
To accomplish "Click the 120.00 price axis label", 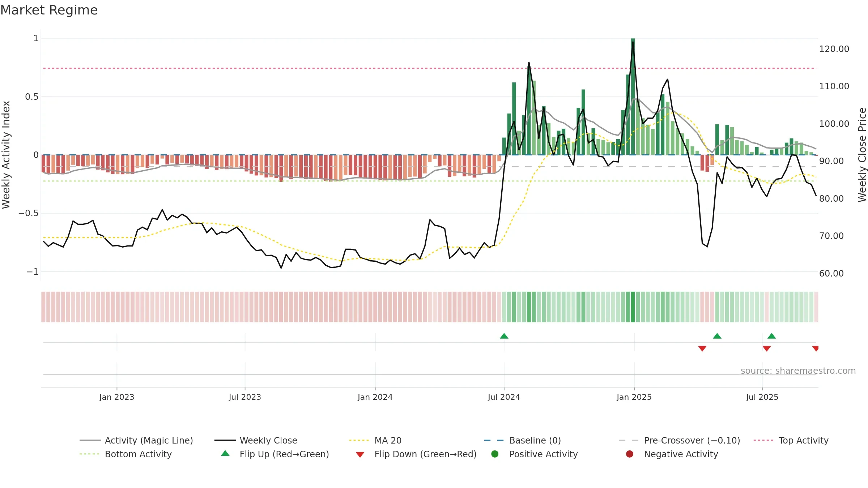I will 834,49.
